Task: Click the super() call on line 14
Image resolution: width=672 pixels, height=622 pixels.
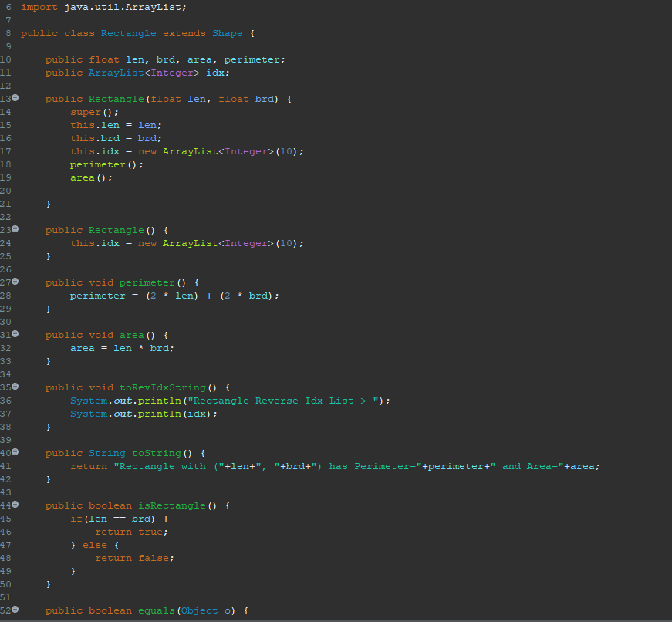Action: [94, 113]
